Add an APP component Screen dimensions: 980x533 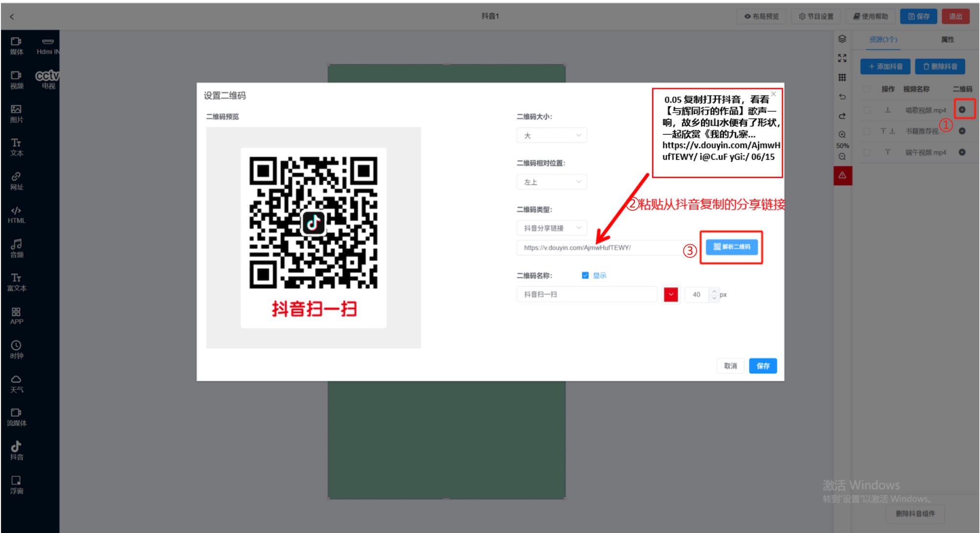pyautogui.click(x=16, y=316)
